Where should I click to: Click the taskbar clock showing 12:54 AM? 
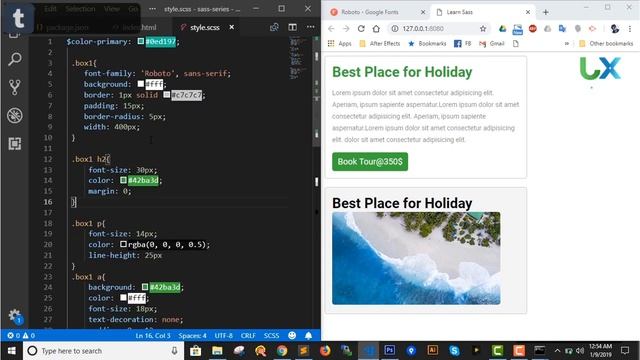click(x=600, y=350)
